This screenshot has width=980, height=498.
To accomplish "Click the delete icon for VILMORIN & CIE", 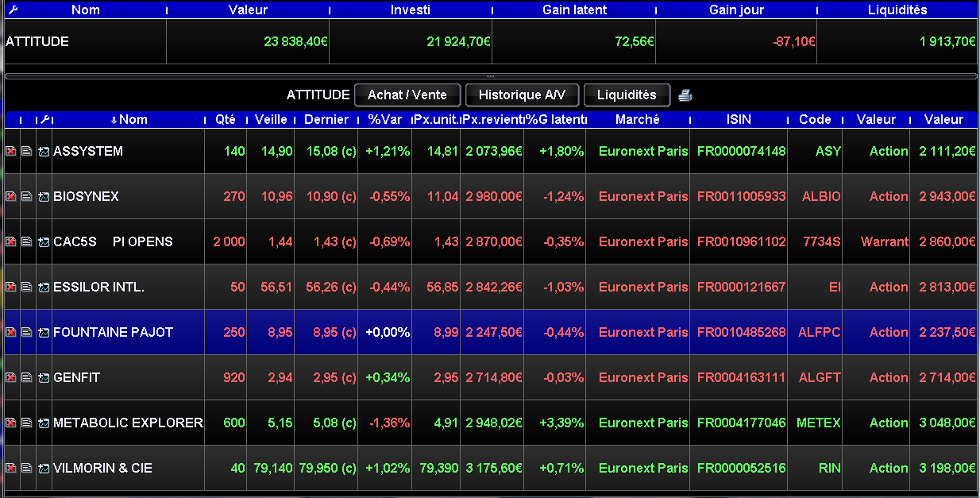I will (10, 468).
